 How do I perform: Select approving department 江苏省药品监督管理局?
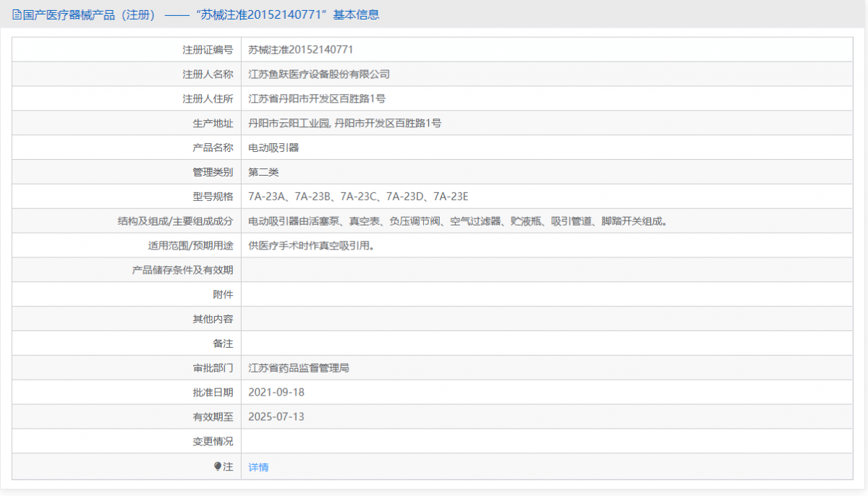tap(299, 368)
